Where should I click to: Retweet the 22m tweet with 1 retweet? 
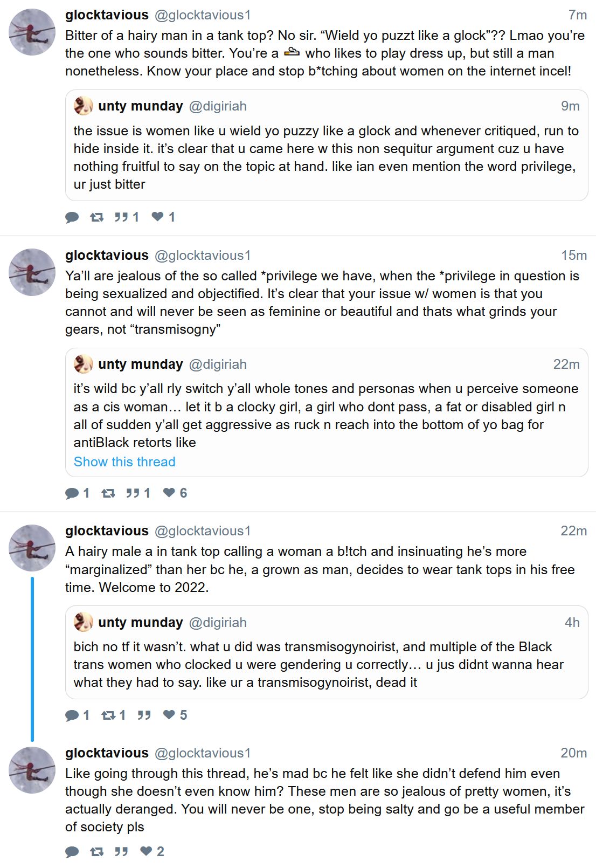[108, 715]
